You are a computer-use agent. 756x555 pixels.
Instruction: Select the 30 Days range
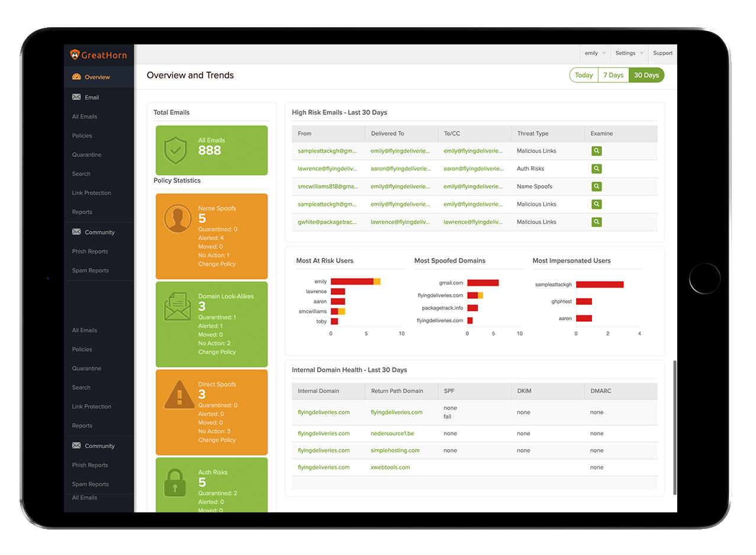(x=646, y=75)
